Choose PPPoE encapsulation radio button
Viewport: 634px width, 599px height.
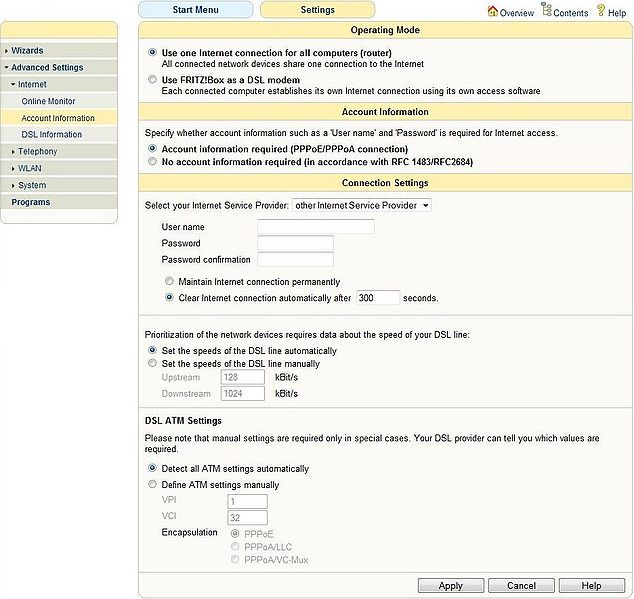235,533
